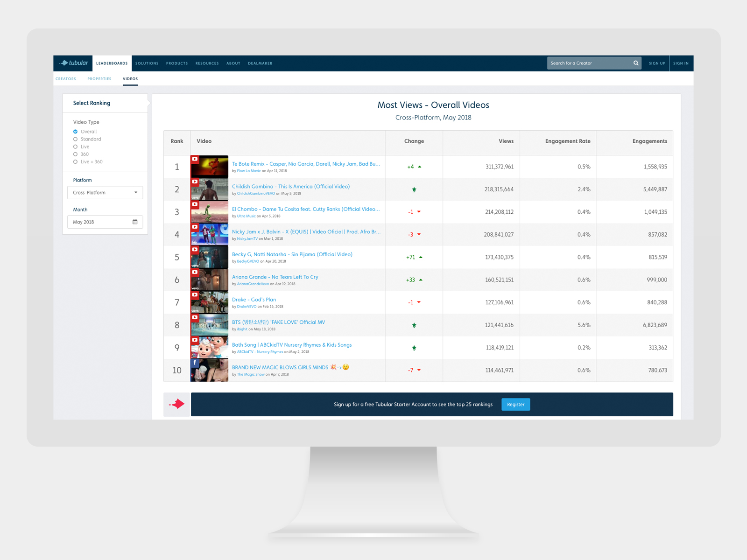Switch to the Creators tab

tap(66, 79)
